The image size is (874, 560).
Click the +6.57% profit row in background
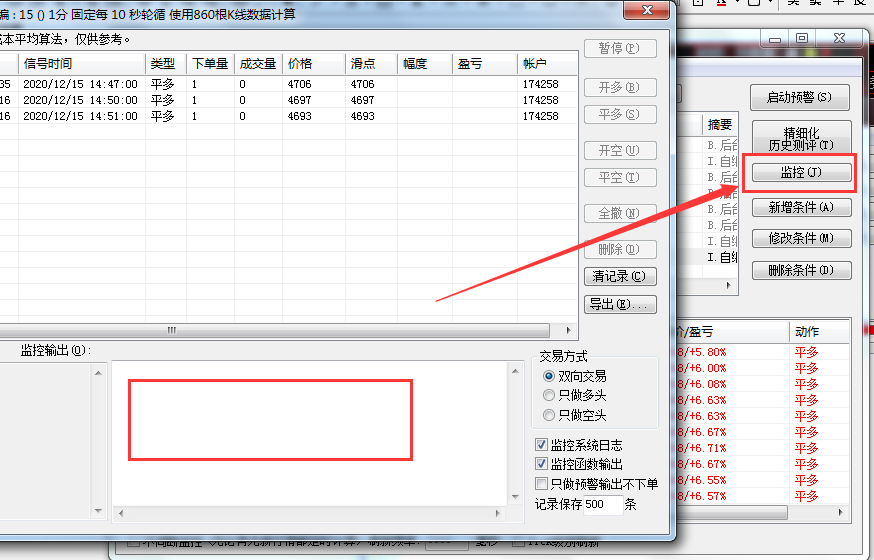pos(764,496)
